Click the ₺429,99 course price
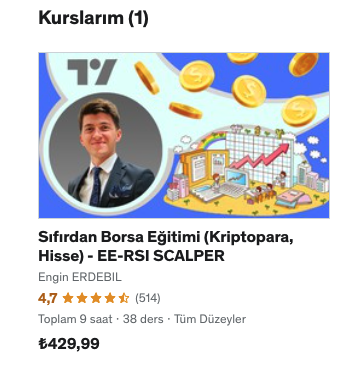The height and width of the screenshot is (373, 364). [69, 344]
